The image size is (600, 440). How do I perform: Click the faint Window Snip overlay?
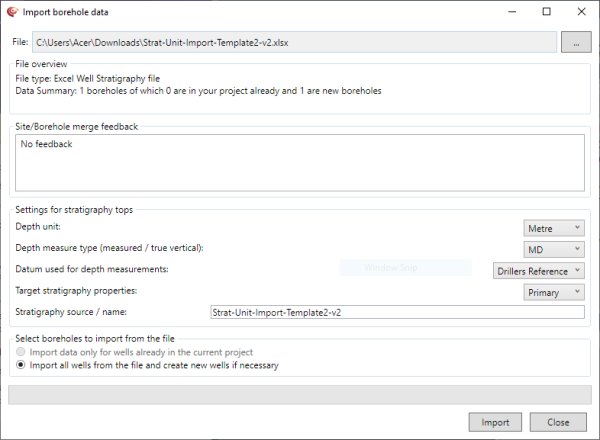405,267
